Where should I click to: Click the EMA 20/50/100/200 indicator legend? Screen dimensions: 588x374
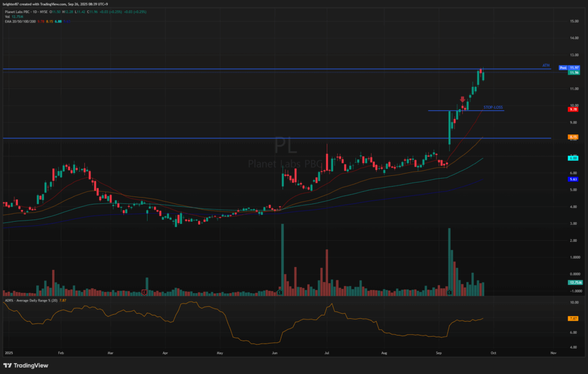tap(19, 21)
